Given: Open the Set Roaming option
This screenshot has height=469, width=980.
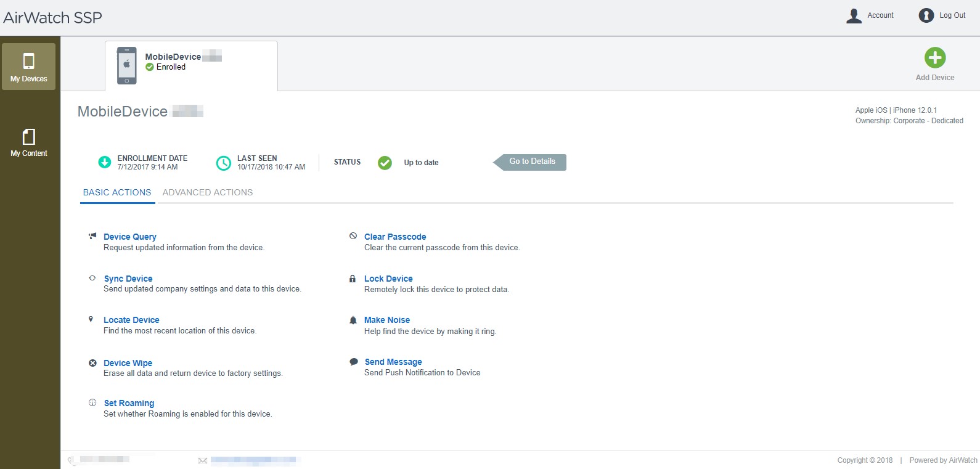Looking at the screenshot, I should click(x=129, y=403).
